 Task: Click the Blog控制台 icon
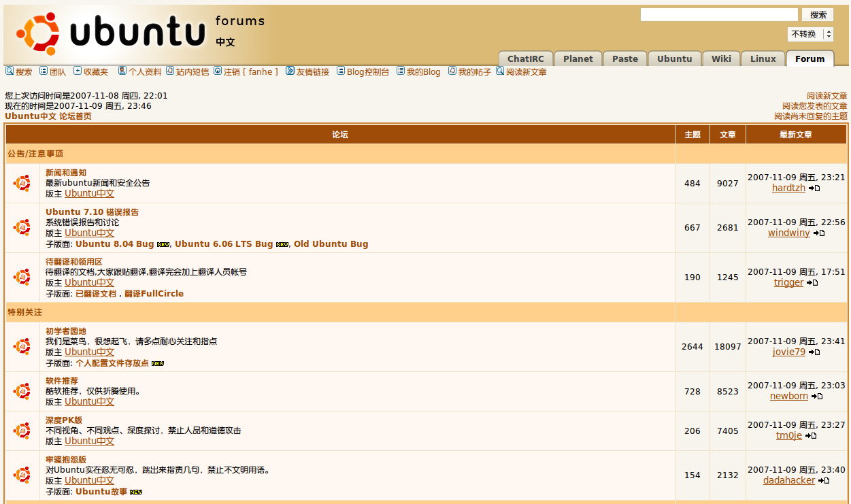(341, 71)
